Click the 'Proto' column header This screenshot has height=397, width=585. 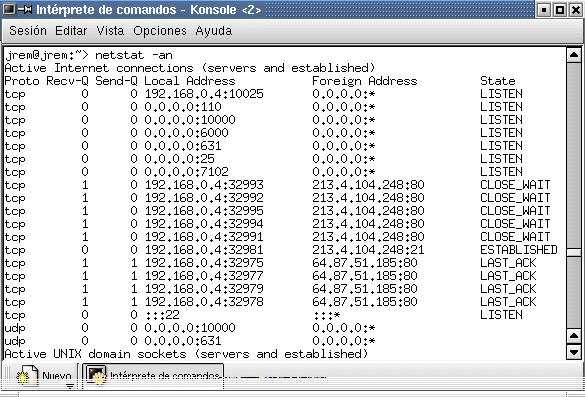point(22,81)
